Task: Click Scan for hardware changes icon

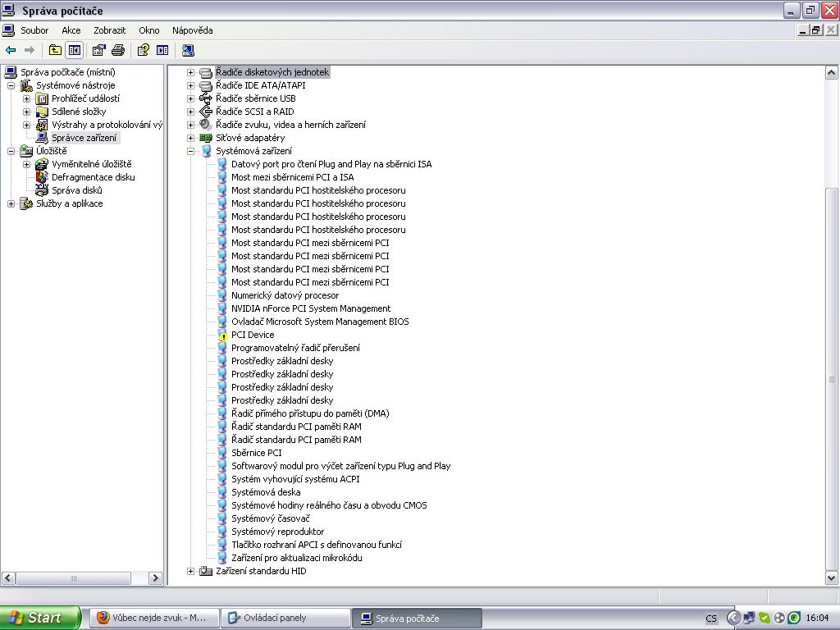Action: [x=188, y=50]
